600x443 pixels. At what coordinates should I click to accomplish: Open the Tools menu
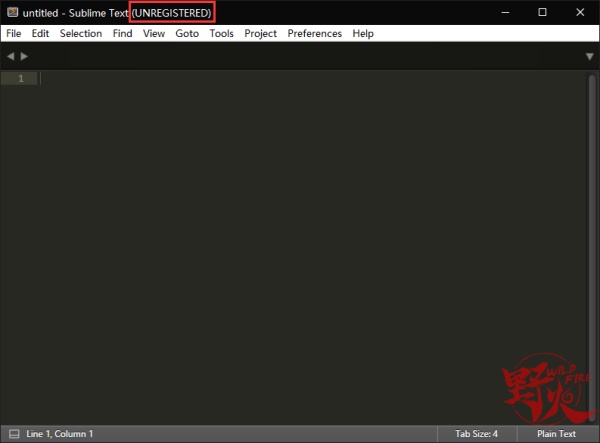point(222,33)
